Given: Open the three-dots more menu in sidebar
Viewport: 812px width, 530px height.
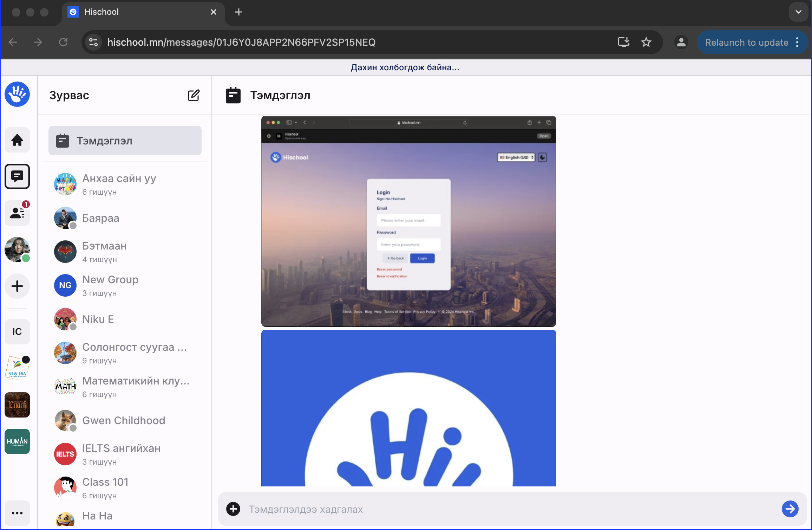Looking at the screenshot, I should 17,513.
